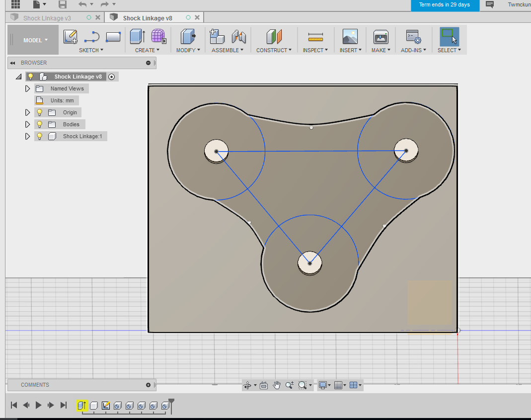Click the New Component assemble icon
Image resolution: width=531 pixels, height=420 pixels.
click(x=217, y=37)
